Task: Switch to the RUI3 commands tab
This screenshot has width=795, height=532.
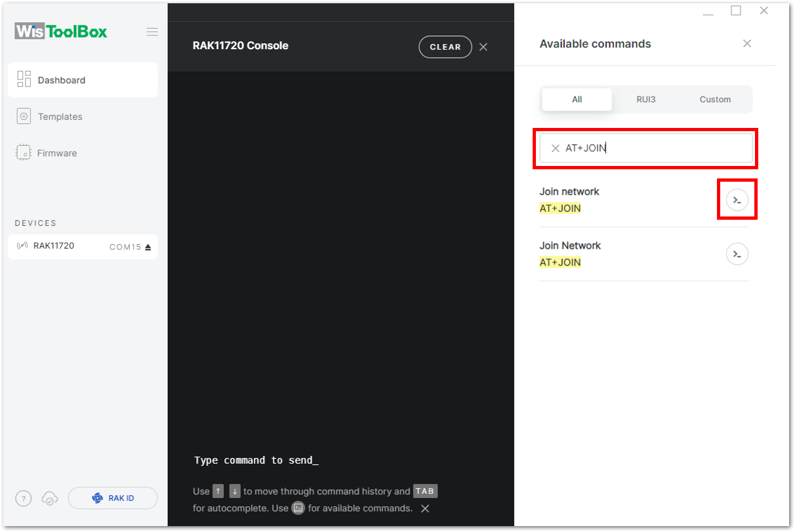Action: pyautogui.click(x=646, y=100)
